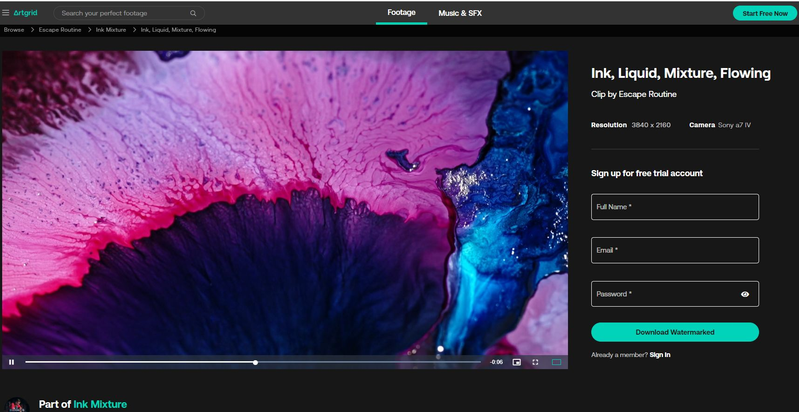Viewport: 799px width, 412px height.
Task: Click the Start Free Now button
Action: [764, 13]
